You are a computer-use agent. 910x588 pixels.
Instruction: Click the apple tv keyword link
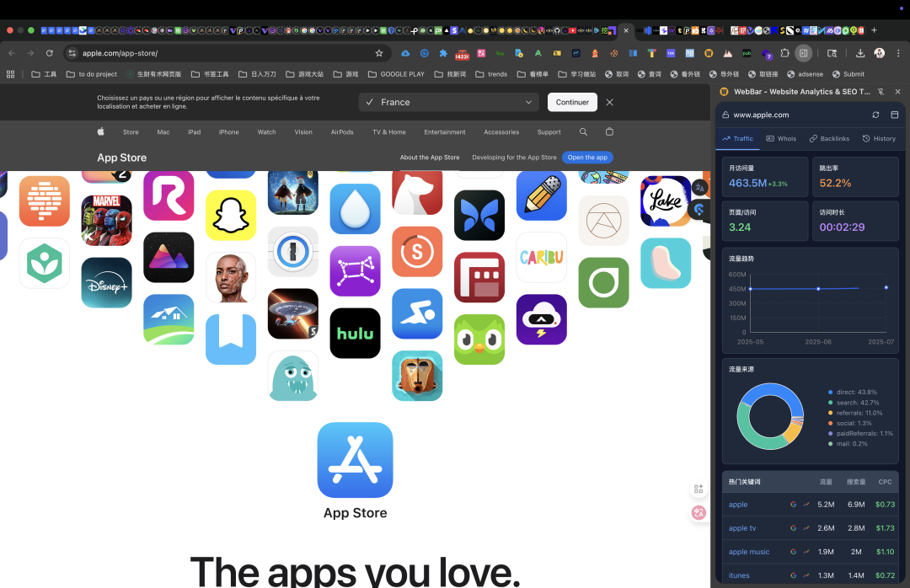click(742, 528)
